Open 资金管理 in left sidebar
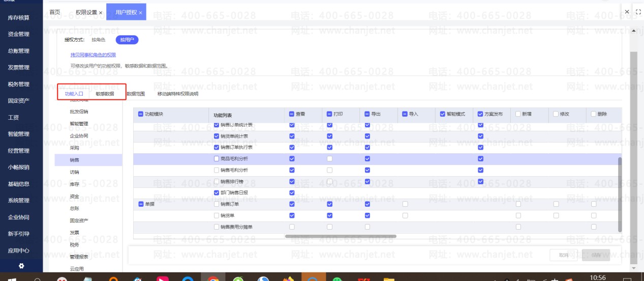 19,34
